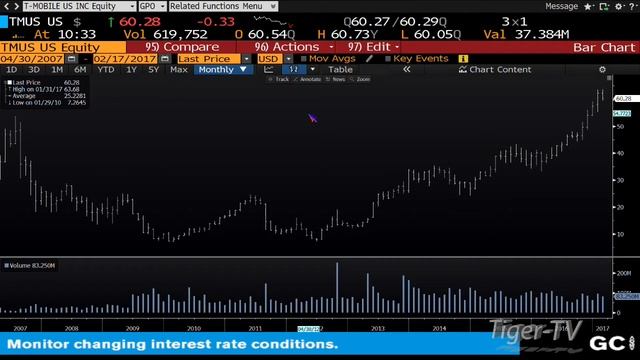Click the Chart Content icon
The image size is (640, 360).
pyautogui.click(x=462, y=69)
